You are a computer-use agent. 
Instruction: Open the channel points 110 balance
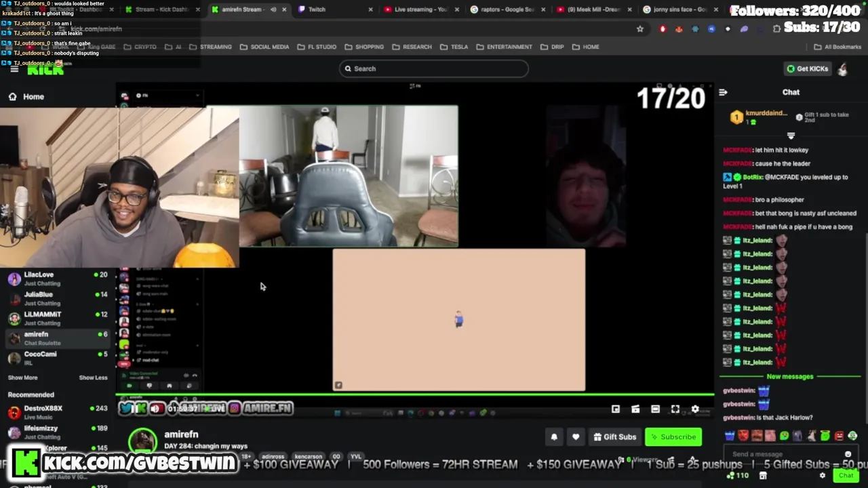pyautogui.click(x=738, y=476)
